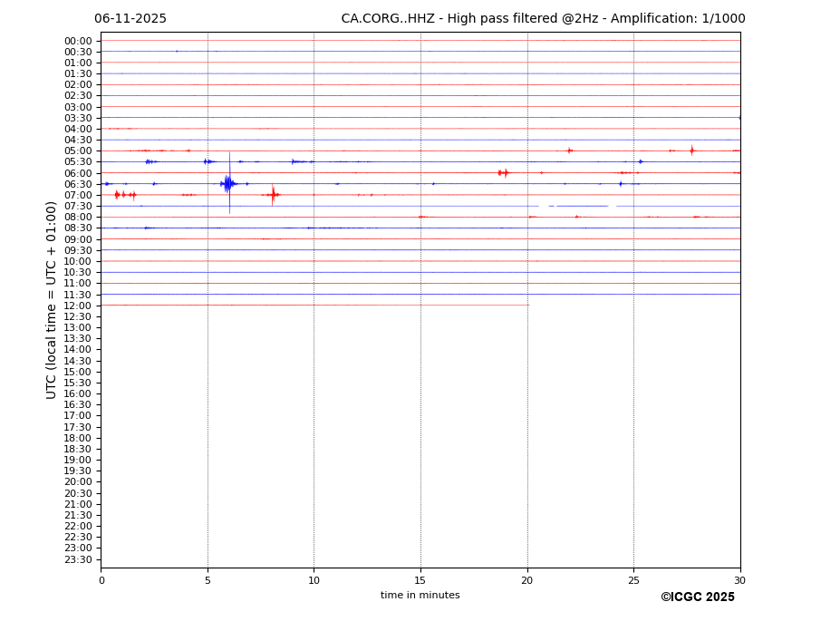The height and width of the screenshot is (631, 840).
Task: Click the large blue seismic spike on the 06:30 trace
Action: coord(228,183)
